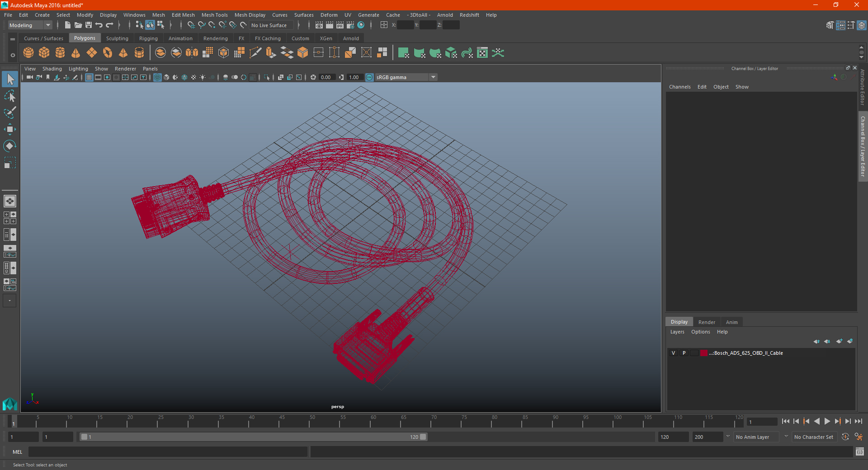Viewport: 868px width, 470px height.
Task: Create a polygon cube from the shelf
Action: coord(44,53)
